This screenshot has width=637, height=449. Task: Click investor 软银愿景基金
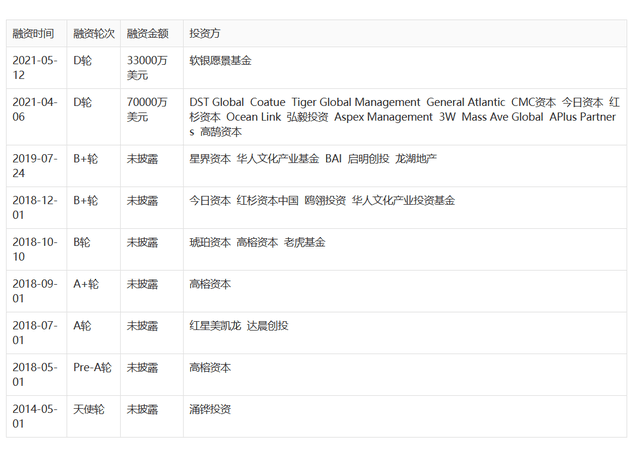(x=221, y=61)
